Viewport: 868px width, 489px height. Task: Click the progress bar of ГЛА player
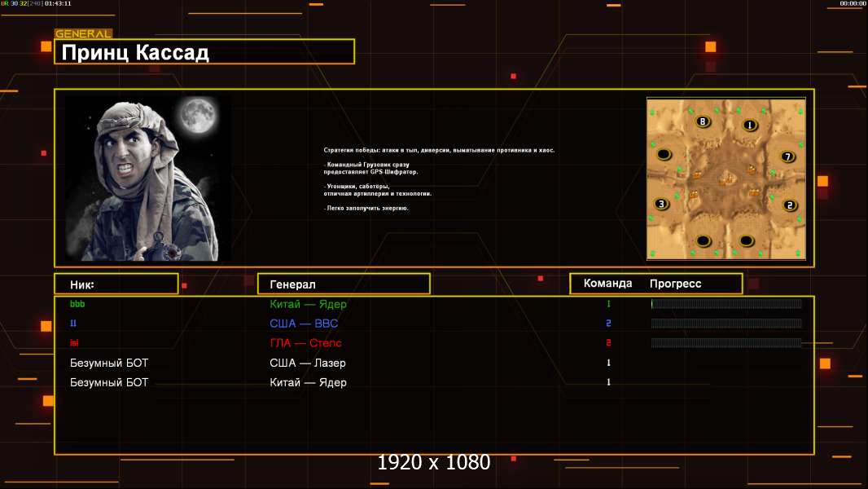[x=726, y=343]
